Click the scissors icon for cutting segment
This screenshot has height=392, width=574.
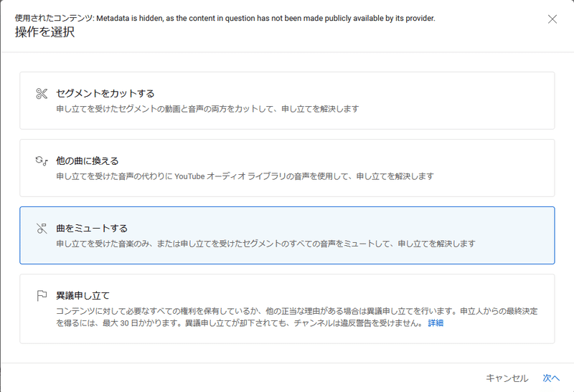click(42, 94)
